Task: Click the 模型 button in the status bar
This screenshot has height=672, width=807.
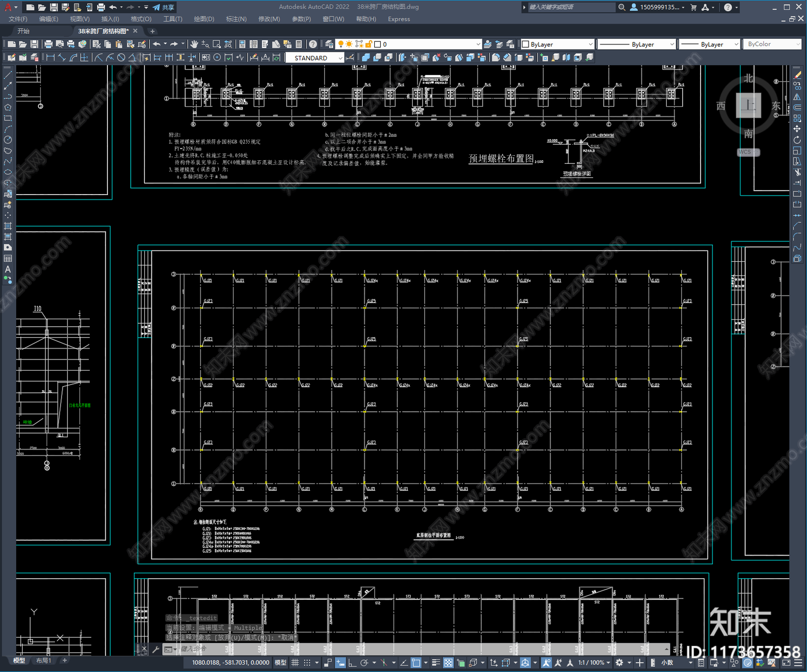Action: coord(280,662)
